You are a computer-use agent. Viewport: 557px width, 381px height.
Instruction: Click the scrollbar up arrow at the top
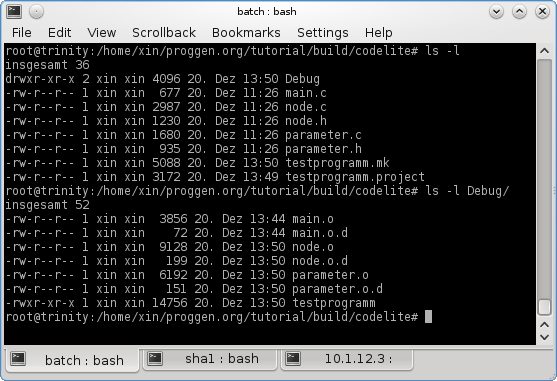544,51
